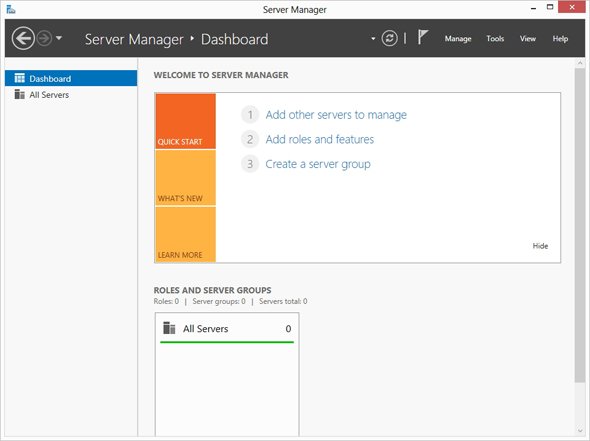This screenshot has width=590, height=441.
Task: Click step number 3 circle
Action: click(x=250, y=164)
